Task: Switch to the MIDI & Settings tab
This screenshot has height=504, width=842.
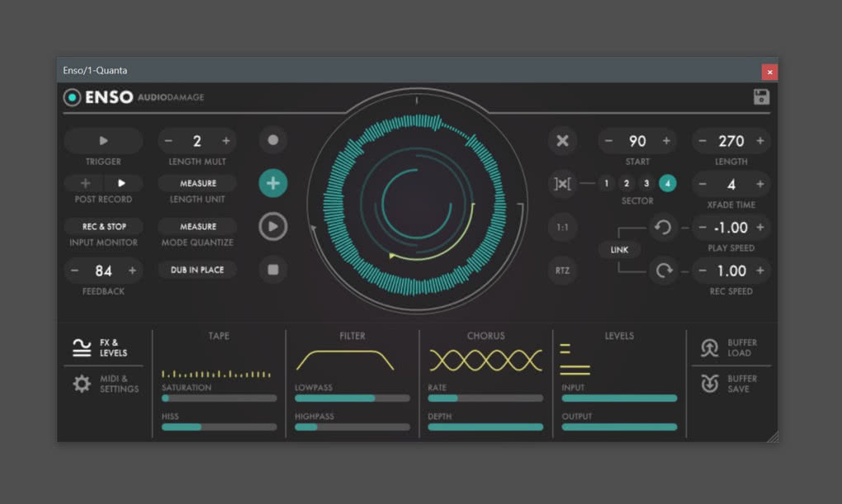Action: pos(105,384)
